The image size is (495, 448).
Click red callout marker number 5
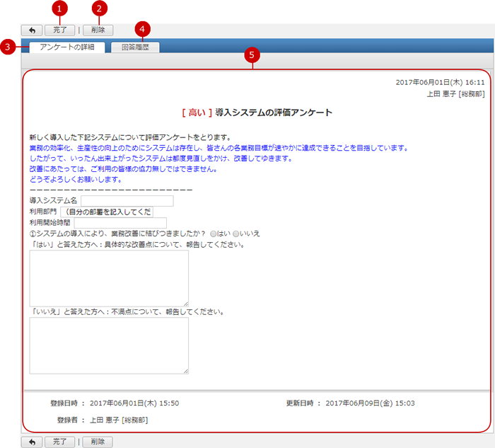[x=252, y=56]
